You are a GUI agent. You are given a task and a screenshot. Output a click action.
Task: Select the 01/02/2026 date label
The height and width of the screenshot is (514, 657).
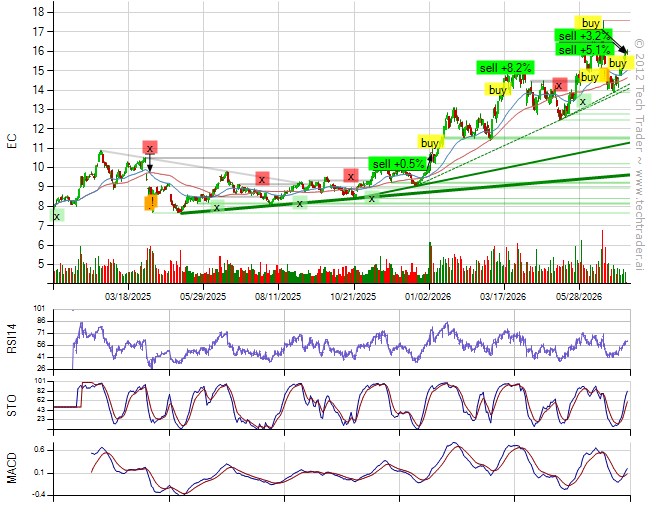[x=428, y=297]
